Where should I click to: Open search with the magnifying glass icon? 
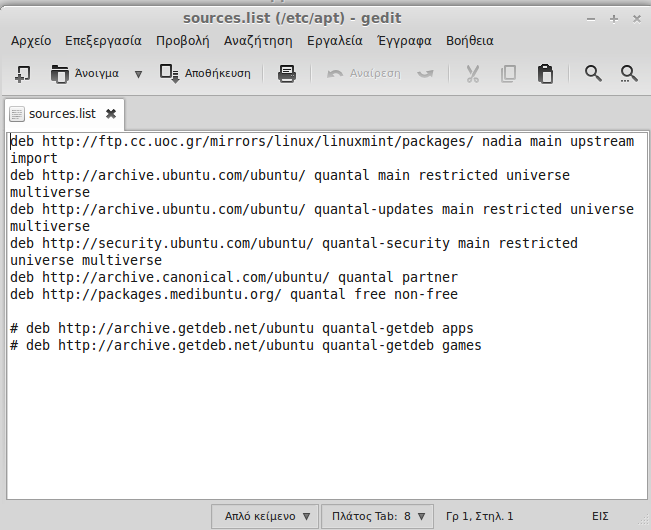coord(593,73)
